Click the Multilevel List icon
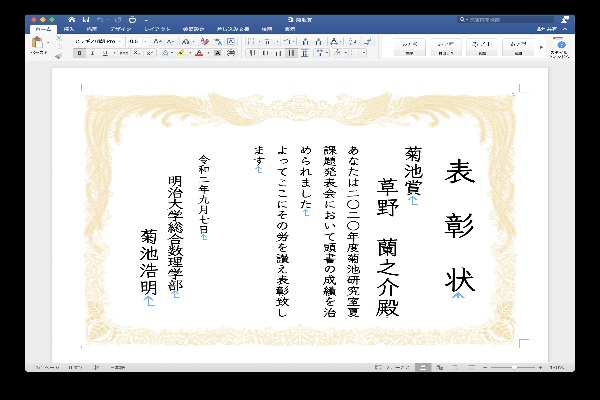The image size is (600, 400). coord(288,41)
